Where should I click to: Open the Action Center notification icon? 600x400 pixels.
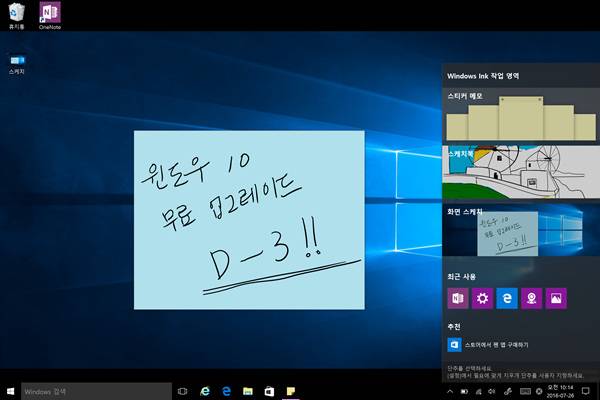click(x=585, y=391)
